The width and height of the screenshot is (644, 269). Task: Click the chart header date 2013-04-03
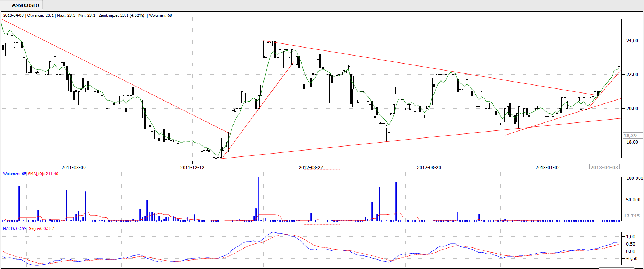pos(14,15)
